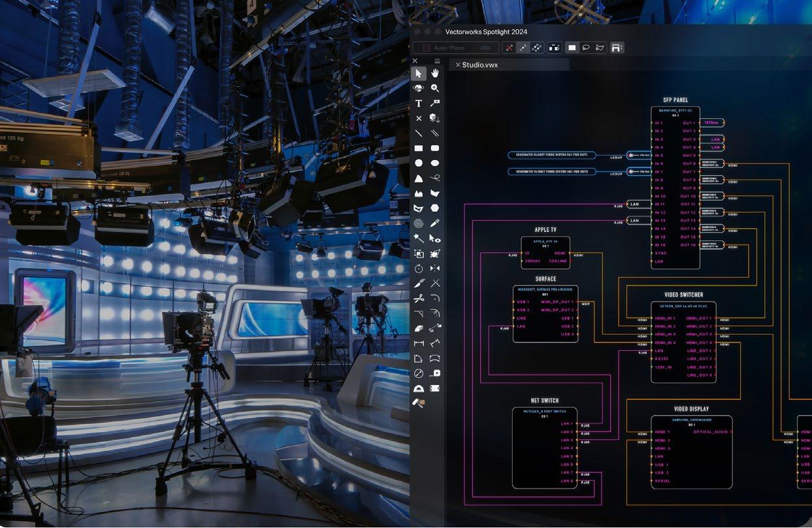This screenshot has width=812, height=528.
Task: Select the Mirror tool
Action: 435,269
